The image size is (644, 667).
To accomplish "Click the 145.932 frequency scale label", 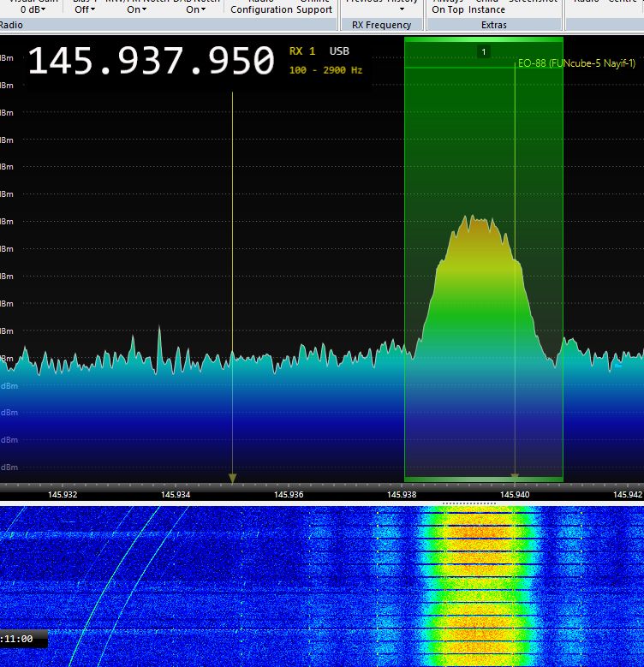I will (x=63, y=495).
